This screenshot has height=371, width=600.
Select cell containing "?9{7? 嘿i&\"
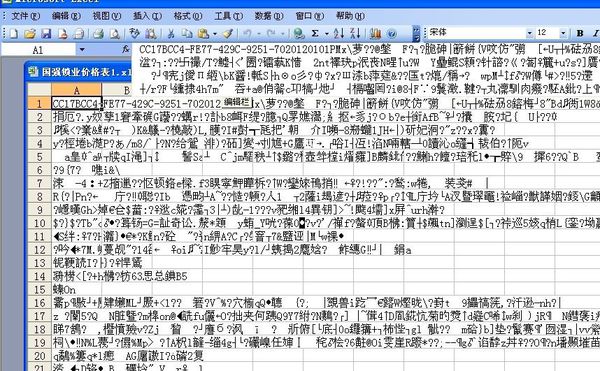click(x=77, y=170)
